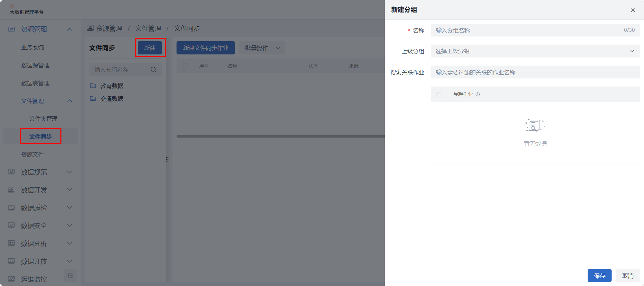Click the 数据开发 sidebar icon
This screenshot has width=644, height=286.
click(x=11, y=190)
